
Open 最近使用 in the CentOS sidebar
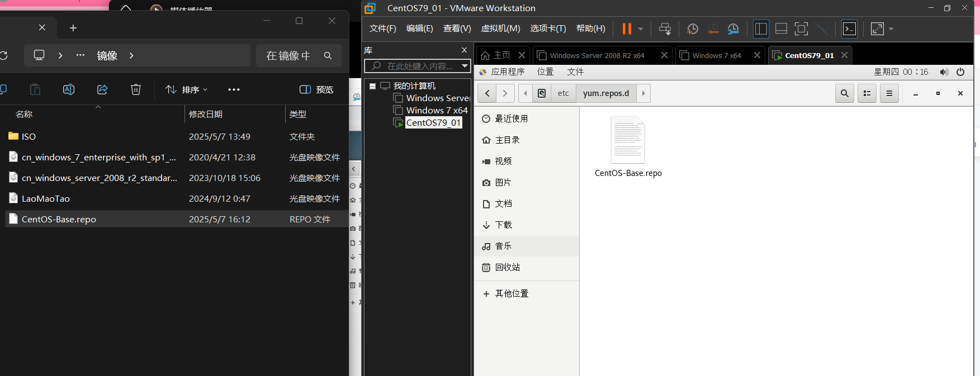tap(527, 118)
